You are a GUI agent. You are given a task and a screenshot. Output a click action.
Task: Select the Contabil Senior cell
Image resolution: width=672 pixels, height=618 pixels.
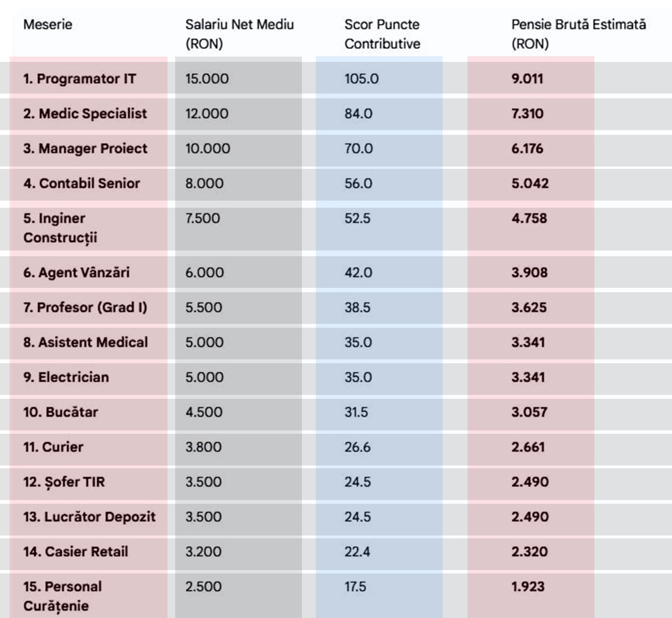tap(82, 183)
